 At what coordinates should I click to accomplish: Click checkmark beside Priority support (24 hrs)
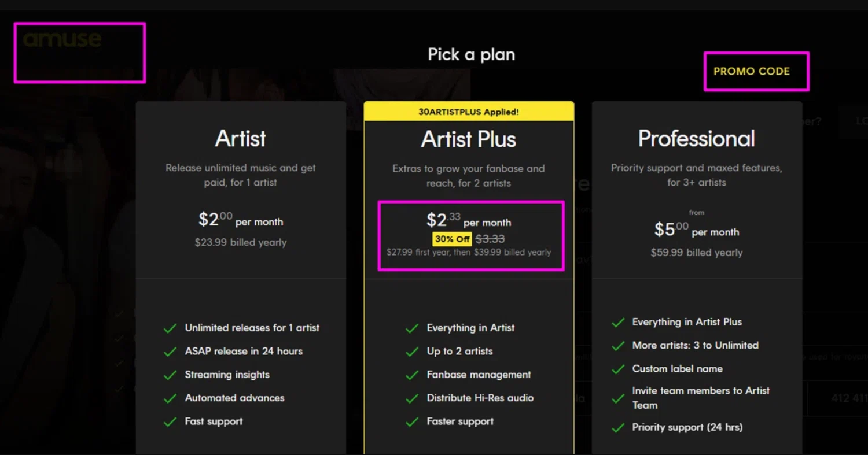(619, 428)
